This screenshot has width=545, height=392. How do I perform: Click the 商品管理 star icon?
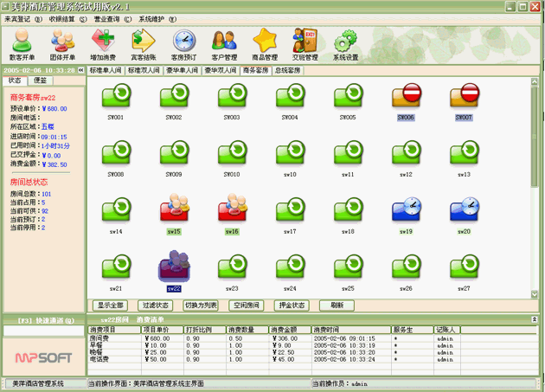coord(264,44)
